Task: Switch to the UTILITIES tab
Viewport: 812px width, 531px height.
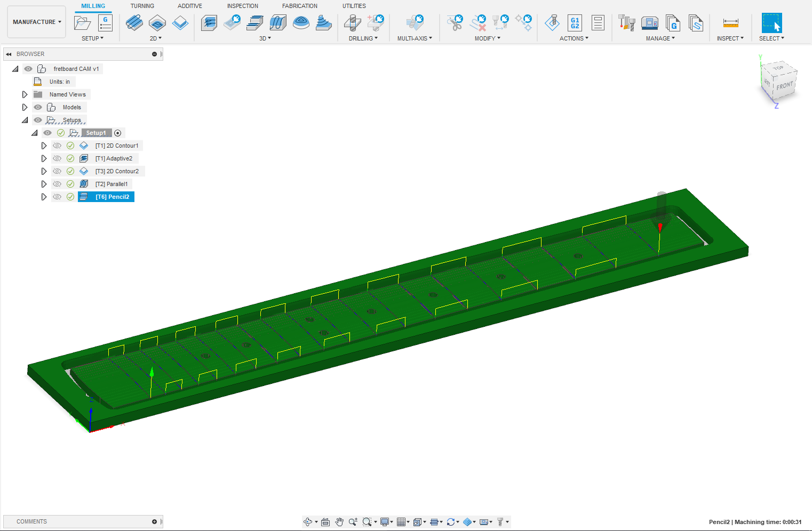Action: (354, 6)
